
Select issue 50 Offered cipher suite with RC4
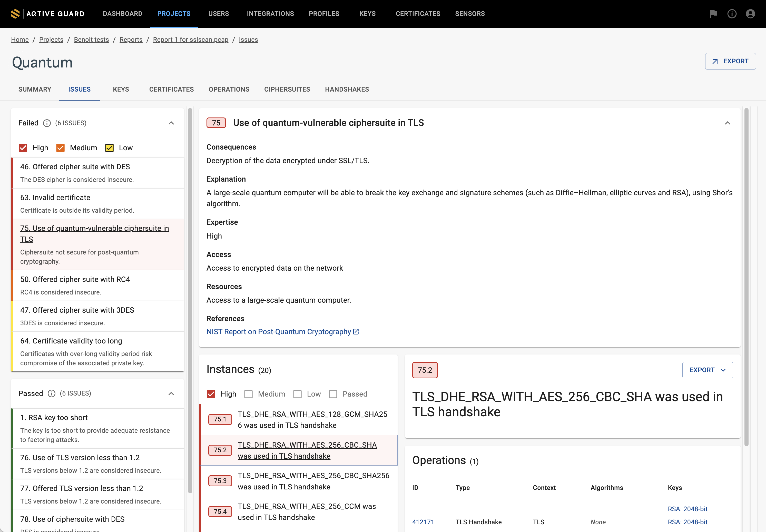click(75, 279)
